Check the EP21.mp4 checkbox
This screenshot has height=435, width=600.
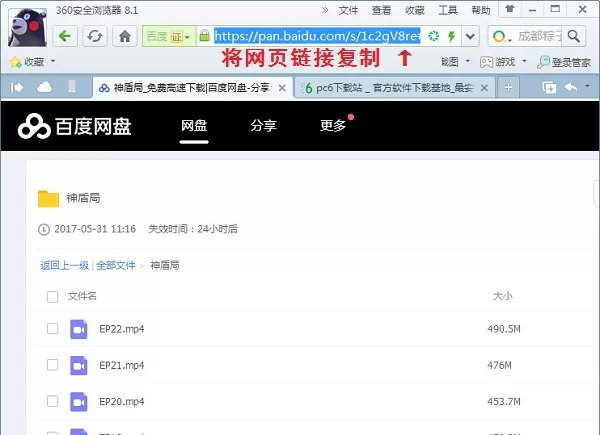click(x=52, y=365)
